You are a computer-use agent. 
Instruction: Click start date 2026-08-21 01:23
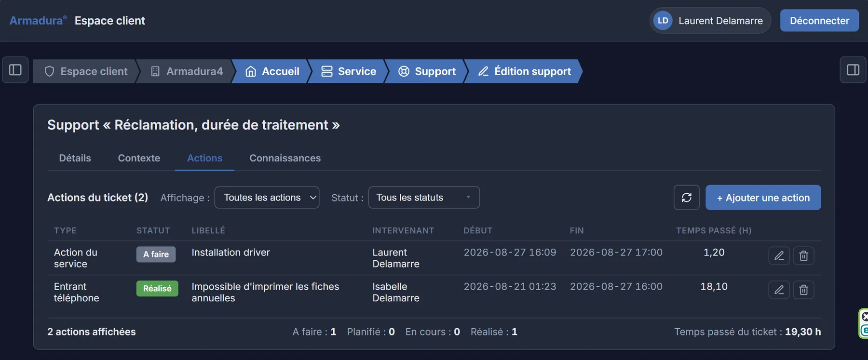[x=510, y=287]
